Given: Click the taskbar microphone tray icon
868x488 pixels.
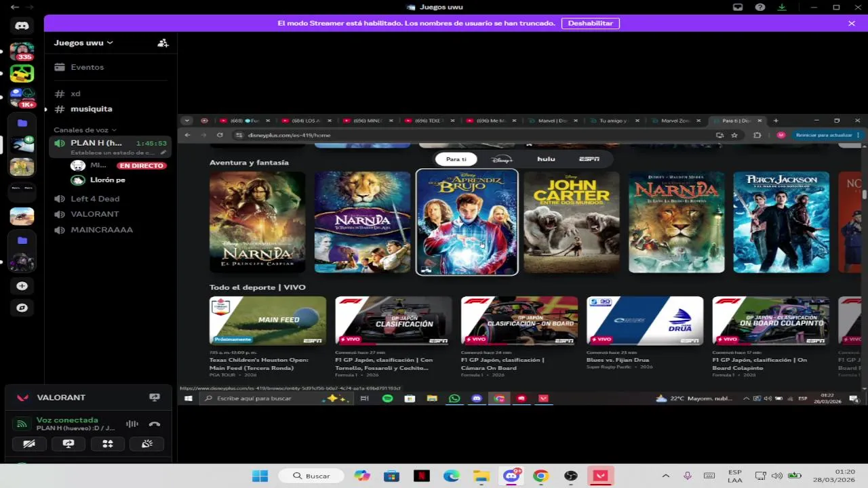Looking at the screenshot, I should click(x=688, y=476).
